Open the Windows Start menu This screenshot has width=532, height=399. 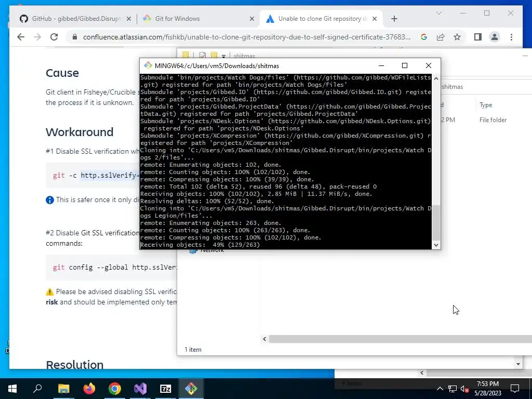(x=12, y=389)
